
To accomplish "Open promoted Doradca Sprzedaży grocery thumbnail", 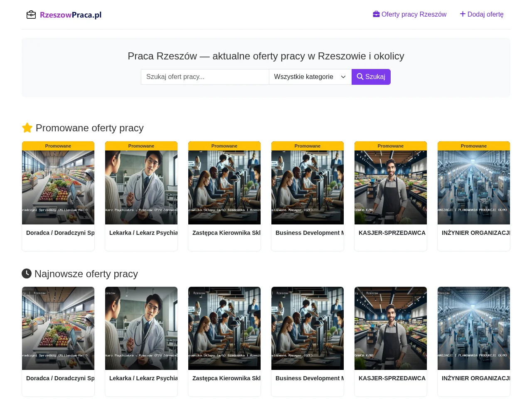I will [58, 187].
